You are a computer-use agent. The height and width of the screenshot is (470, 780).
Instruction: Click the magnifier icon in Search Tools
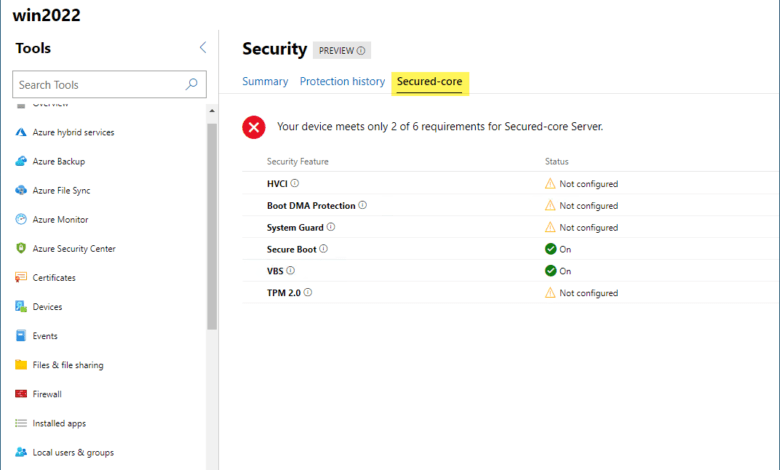pyautogui.click(x=192, y=85)
